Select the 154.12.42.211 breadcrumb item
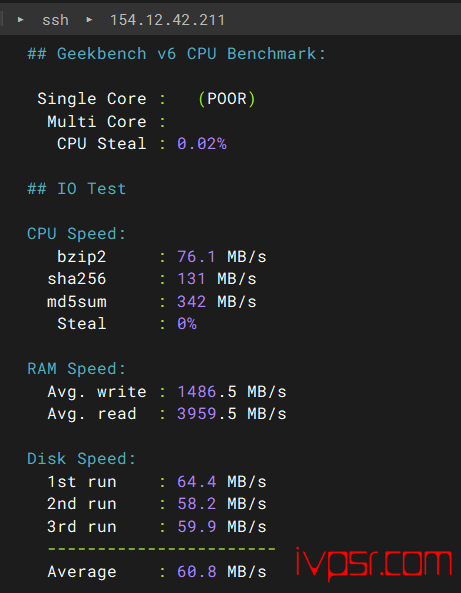The image size is (461, 593). 167,20
